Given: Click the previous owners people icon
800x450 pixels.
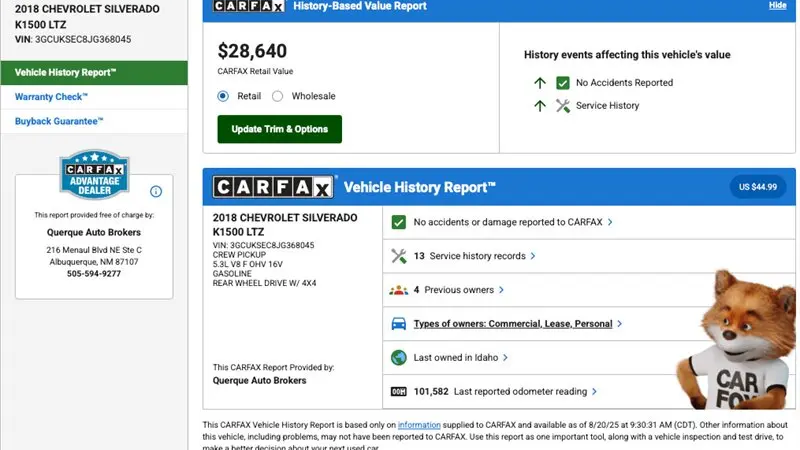Looking at the screenshot, I should [x=398, y=290].
